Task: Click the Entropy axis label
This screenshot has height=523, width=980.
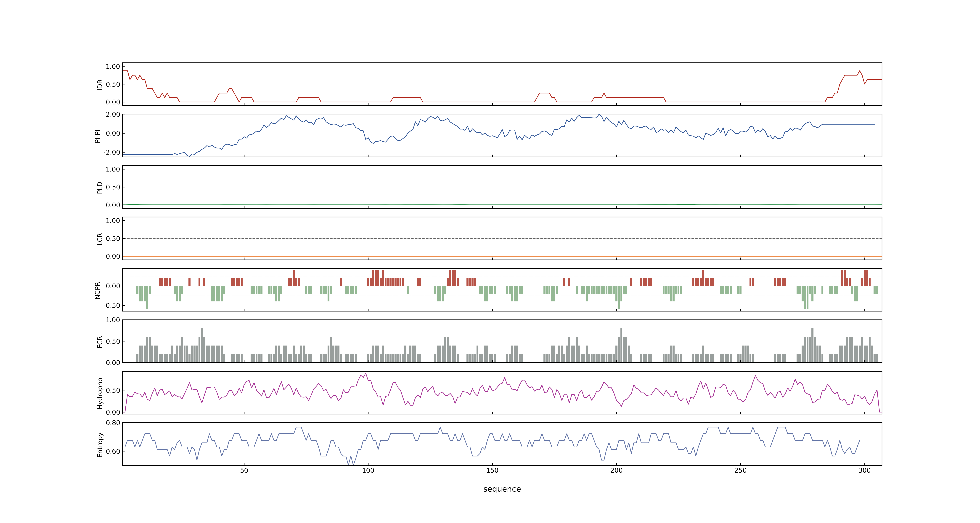Action: click(100, 444)
